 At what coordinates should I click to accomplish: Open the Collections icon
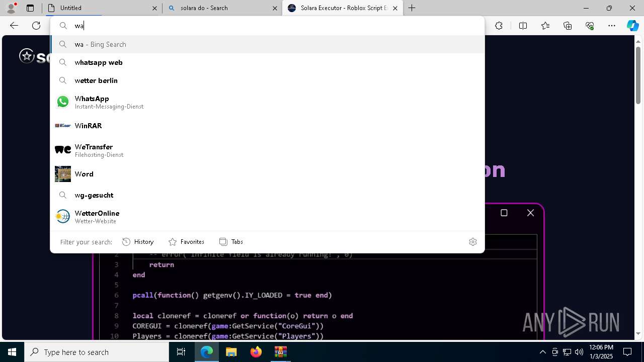point(568,26)
